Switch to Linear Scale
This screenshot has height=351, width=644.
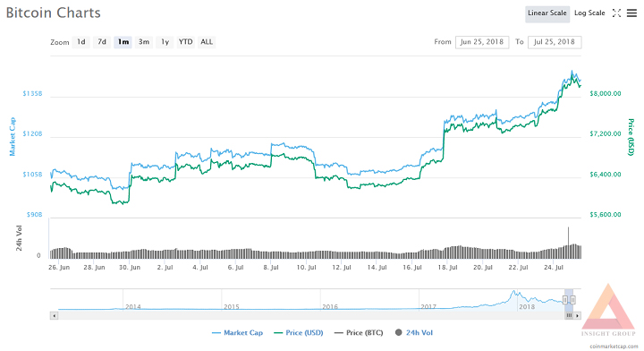click(547, 13)
